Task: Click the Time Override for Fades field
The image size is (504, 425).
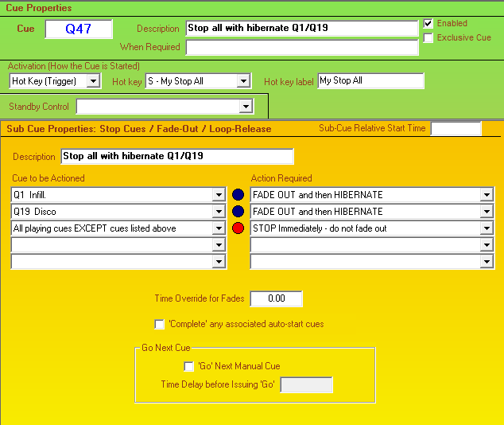Action: pos(276,299)
